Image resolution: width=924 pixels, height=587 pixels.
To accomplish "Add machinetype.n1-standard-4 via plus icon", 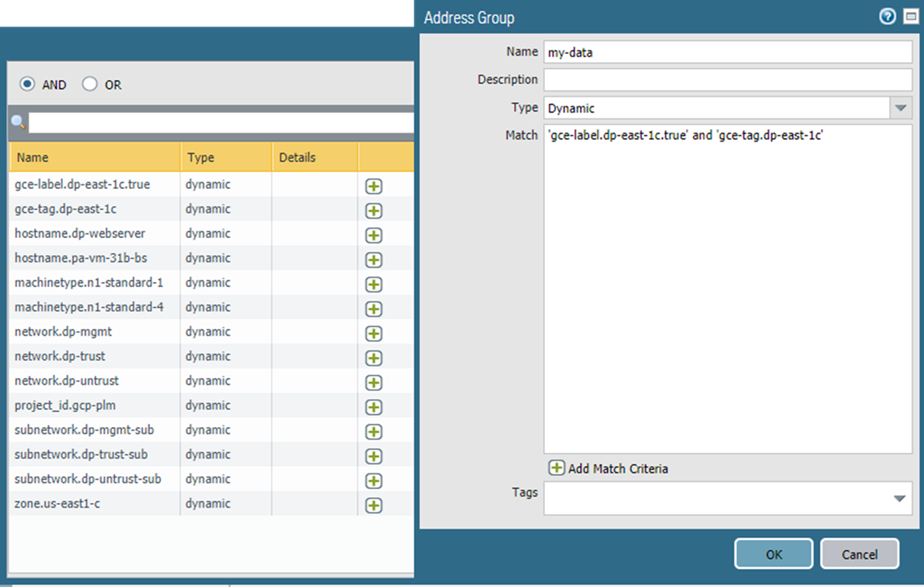I will tap(374, 309).
